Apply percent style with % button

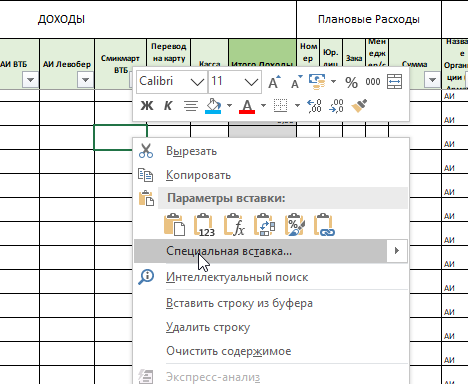[351, 82]
